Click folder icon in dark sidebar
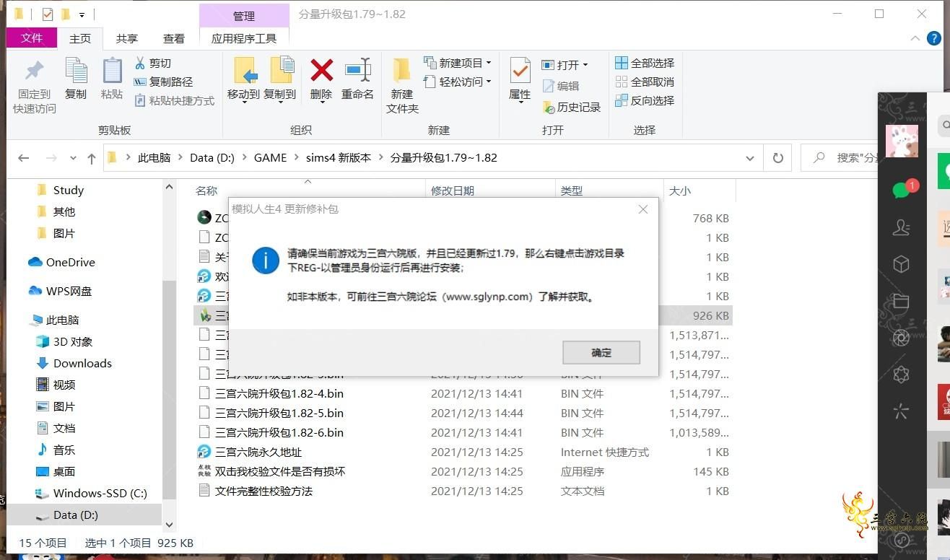The height and width of the screenshot is (560, 950). click(x=901, y=301)
